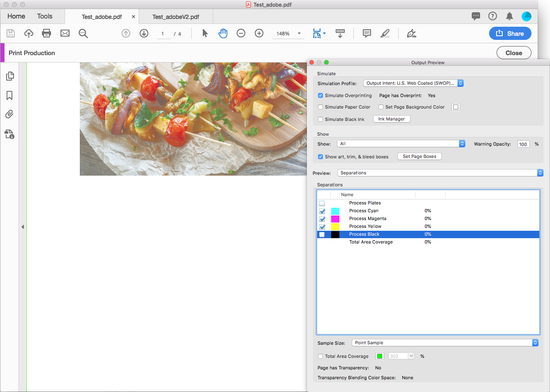Click the Process Yellow color swatch
The image size is (550, 392).
335,227
